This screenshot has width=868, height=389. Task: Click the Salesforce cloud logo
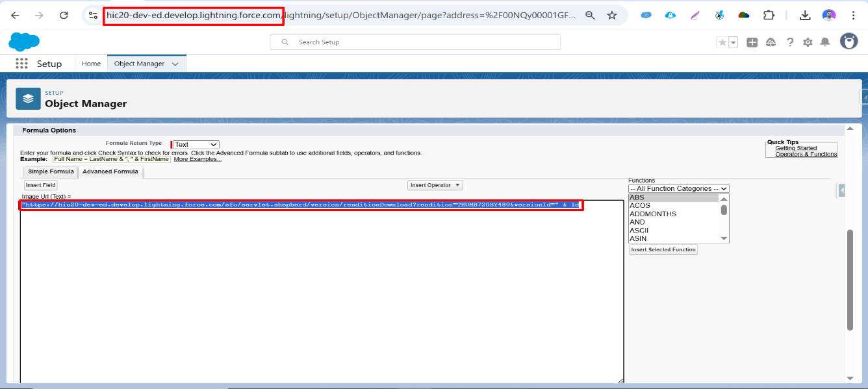(x=24, y=42)
